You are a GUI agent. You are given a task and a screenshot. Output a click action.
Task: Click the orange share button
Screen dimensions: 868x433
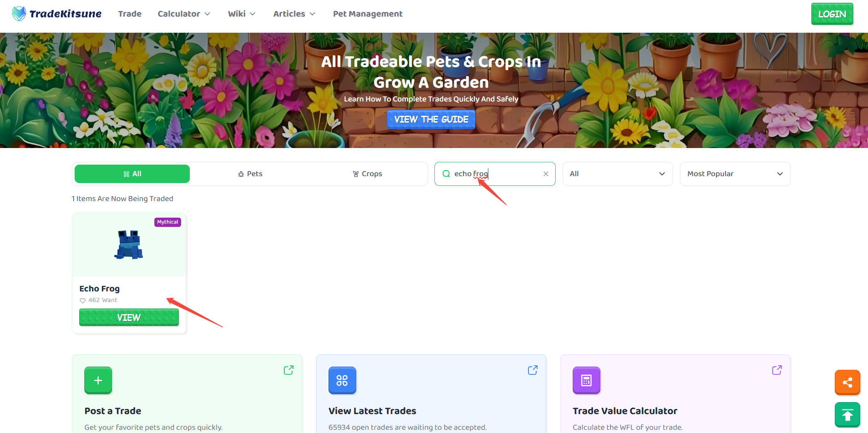click(847, 382)
